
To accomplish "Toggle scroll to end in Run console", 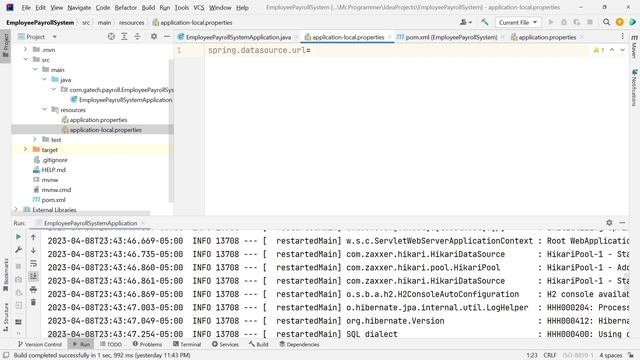I will [33, 276].
